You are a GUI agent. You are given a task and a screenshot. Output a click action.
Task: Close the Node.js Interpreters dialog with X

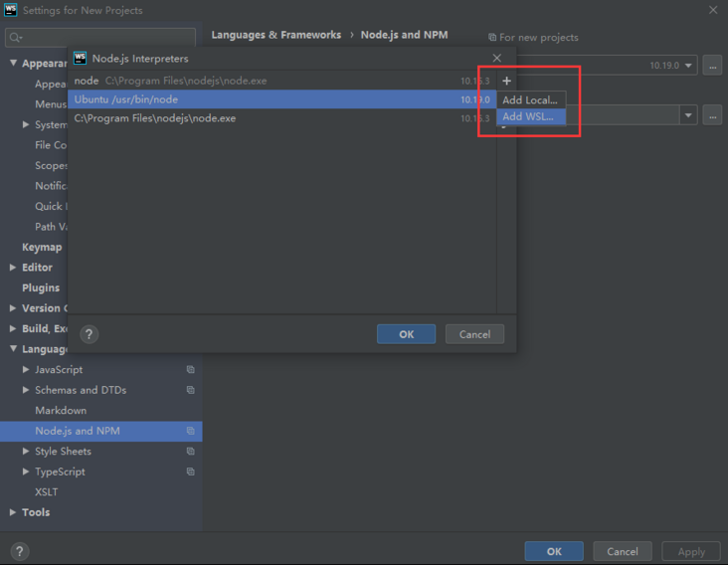tap(497, 58)
